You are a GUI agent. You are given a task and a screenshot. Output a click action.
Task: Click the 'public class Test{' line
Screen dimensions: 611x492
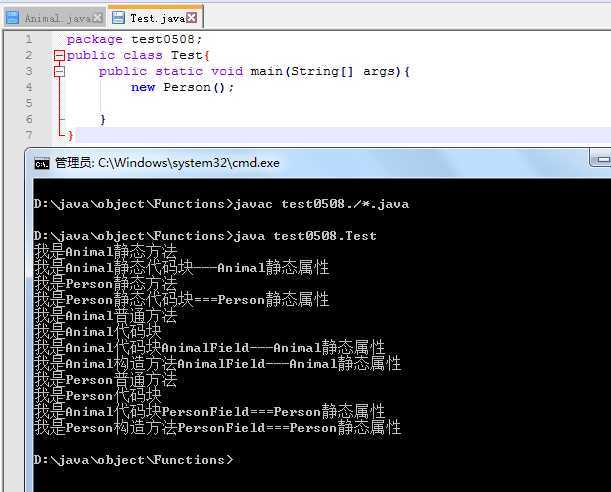tap(138, 55)
